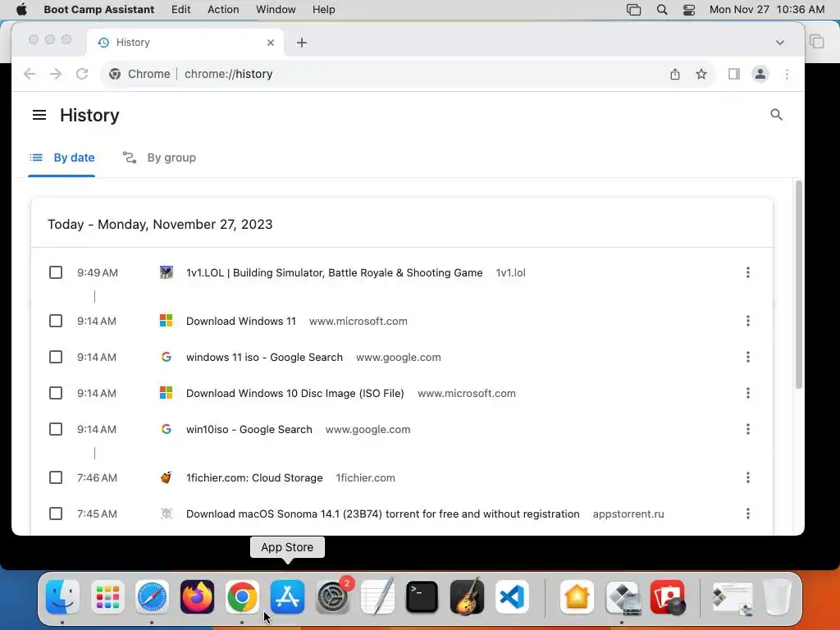The width and height of the screenshot is (840, 630).
Task: Open the Edit menu
Action: [x=180, y=10]
